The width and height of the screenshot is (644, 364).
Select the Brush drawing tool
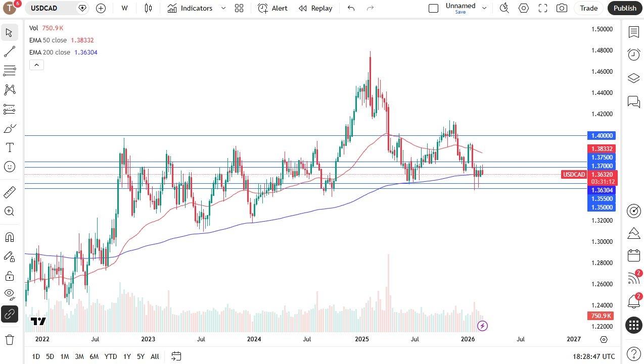(9, 128)
